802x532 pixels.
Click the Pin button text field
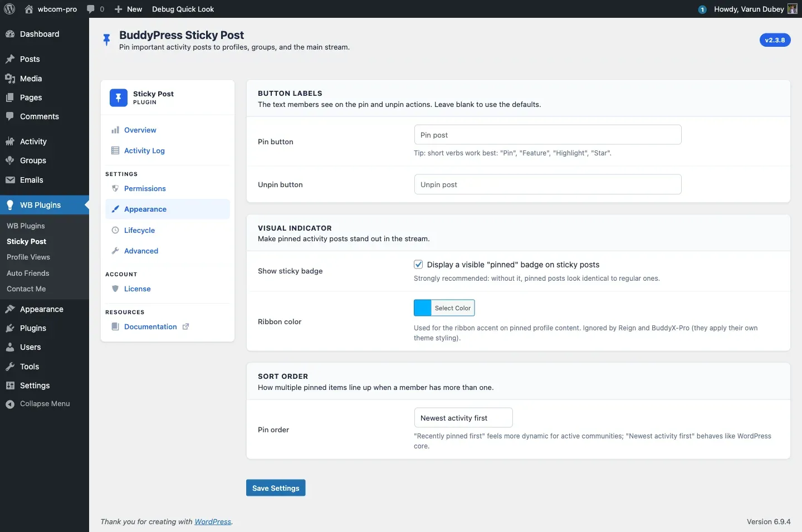548,135
